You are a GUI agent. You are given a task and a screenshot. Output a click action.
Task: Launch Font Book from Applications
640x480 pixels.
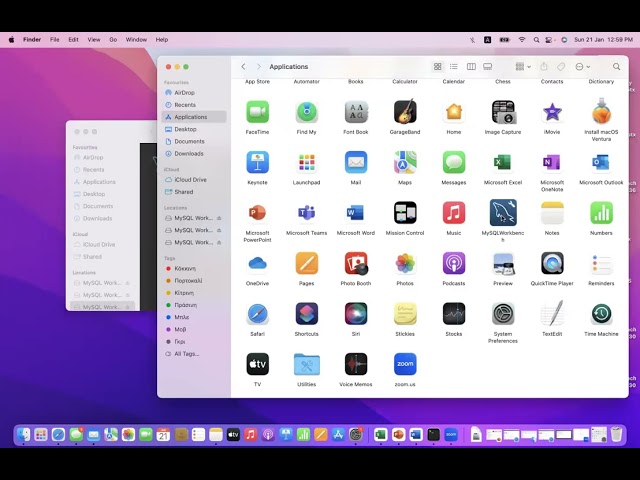pyautogui.click(x=356, y=112)
